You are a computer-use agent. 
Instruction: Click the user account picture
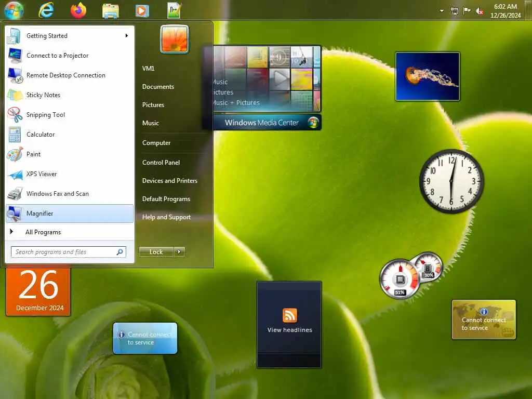(175, 39)
